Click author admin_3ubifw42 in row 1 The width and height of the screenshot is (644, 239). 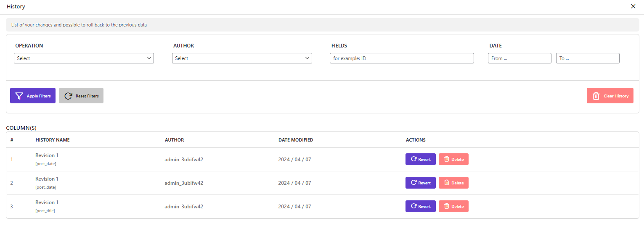(184, 160)
